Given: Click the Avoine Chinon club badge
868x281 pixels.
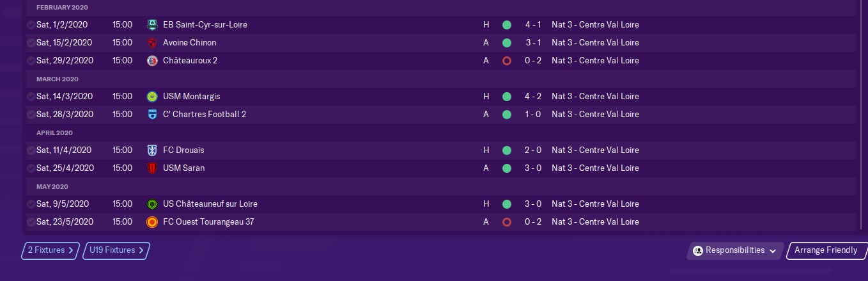Looking at the screenshot, I should click(x=152, y=43).
